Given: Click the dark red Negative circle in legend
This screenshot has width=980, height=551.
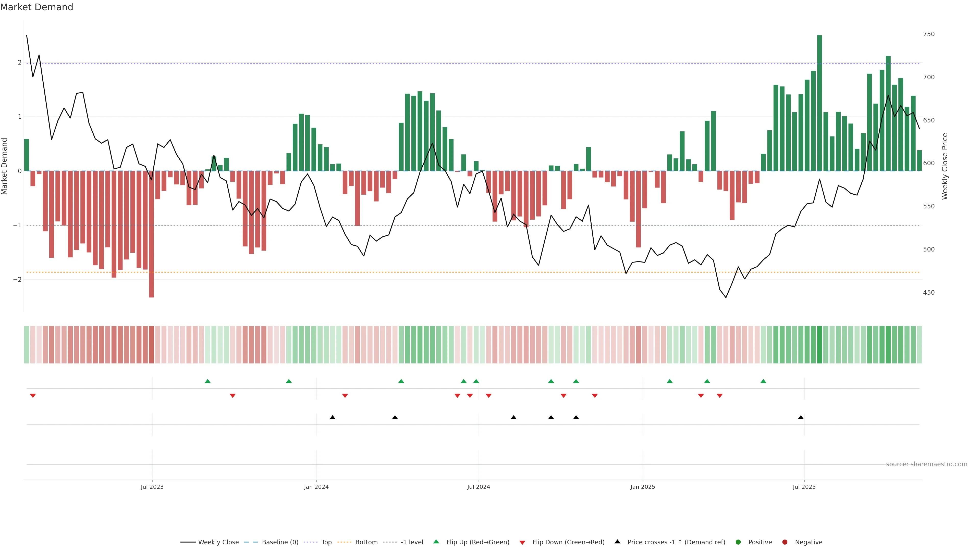Looking at the screenshot, I should pyautogui.click(x=785, y=542).
